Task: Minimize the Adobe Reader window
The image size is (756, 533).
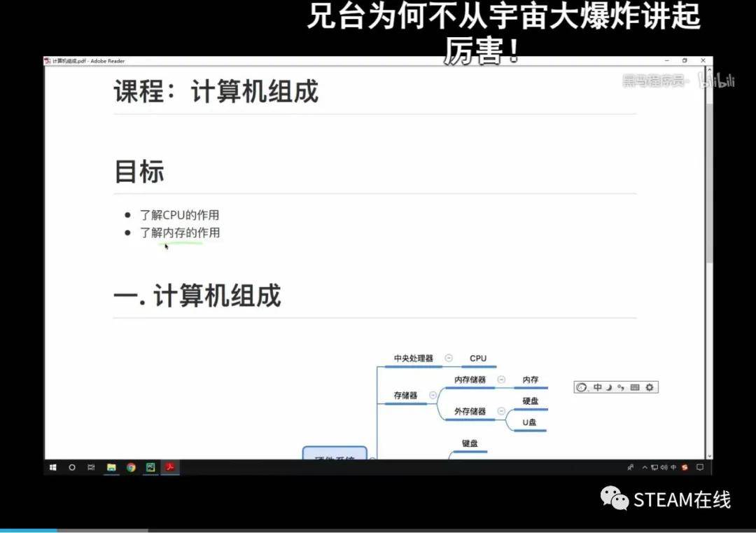Action: (667, 61)
